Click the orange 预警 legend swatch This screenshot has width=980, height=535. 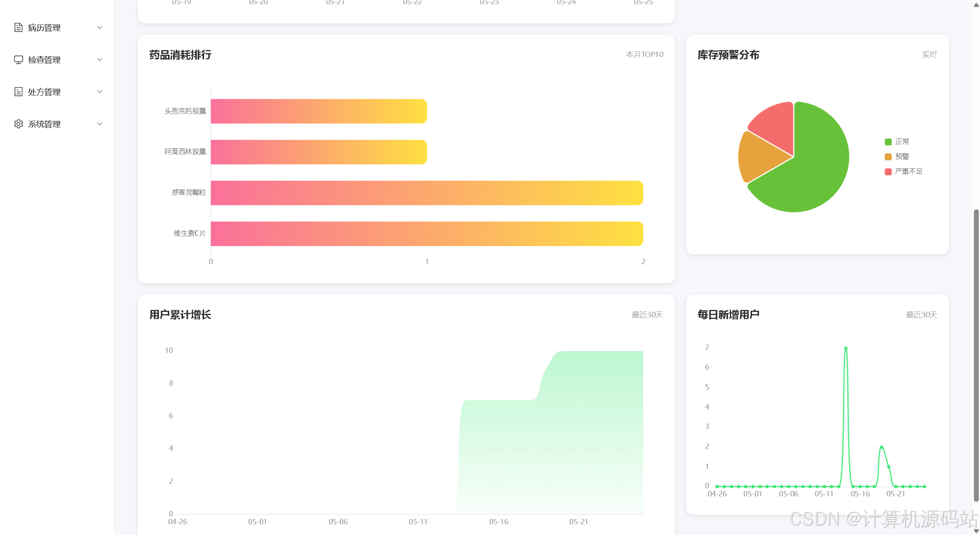coord(888,157)
